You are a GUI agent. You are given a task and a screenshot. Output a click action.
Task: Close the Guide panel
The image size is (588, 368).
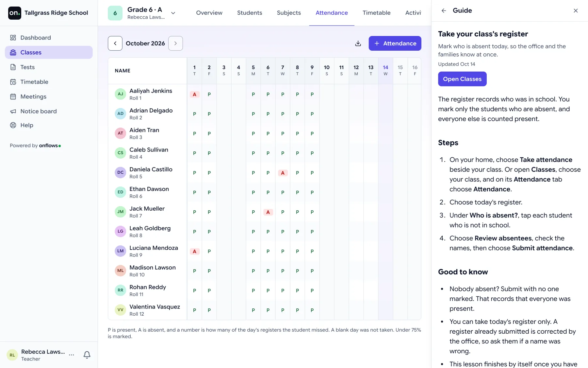pyautogui.click(x=576, y=10)
